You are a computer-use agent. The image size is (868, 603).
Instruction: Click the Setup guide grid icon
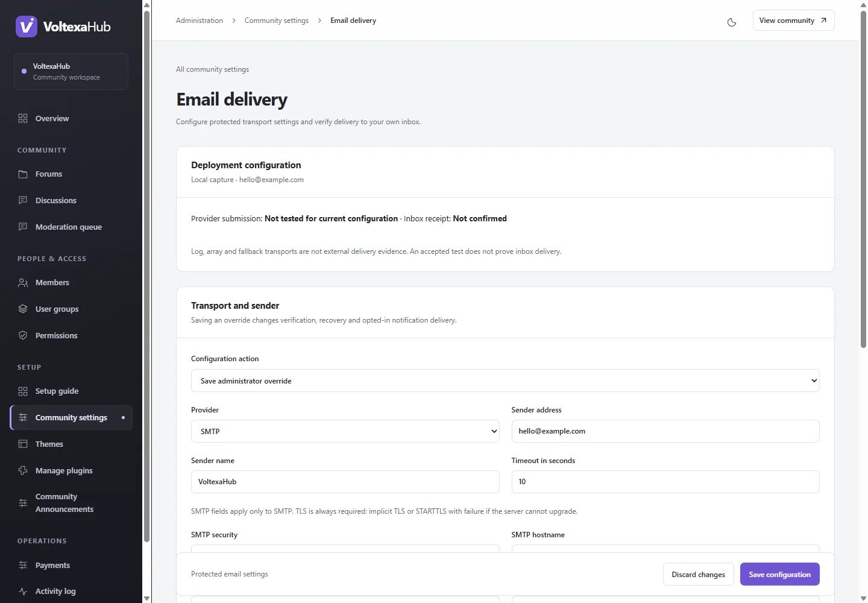[x=23, y=391]
